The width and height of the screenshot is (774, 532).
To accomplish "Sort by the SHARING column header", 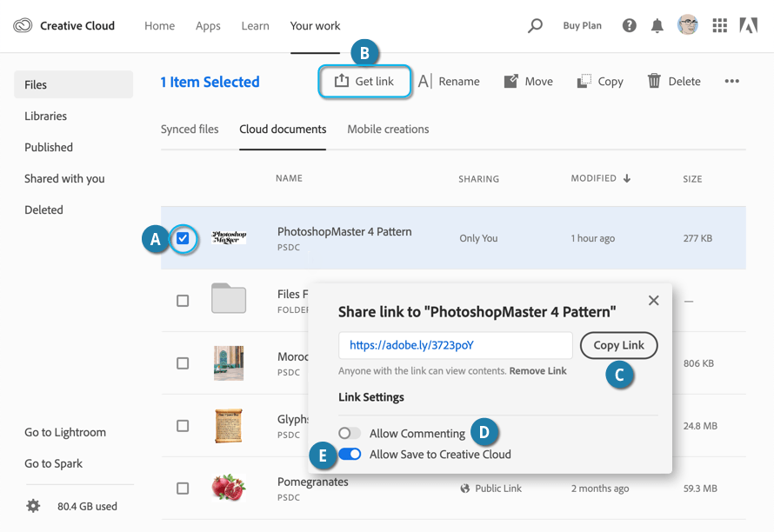I will pyautogui.click(x=479, y=179).
